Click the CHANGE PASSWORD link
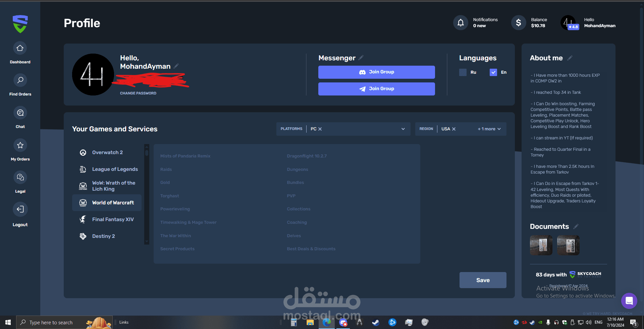The width and height of the screenshot is (644, 329). (x=138, y=93)
